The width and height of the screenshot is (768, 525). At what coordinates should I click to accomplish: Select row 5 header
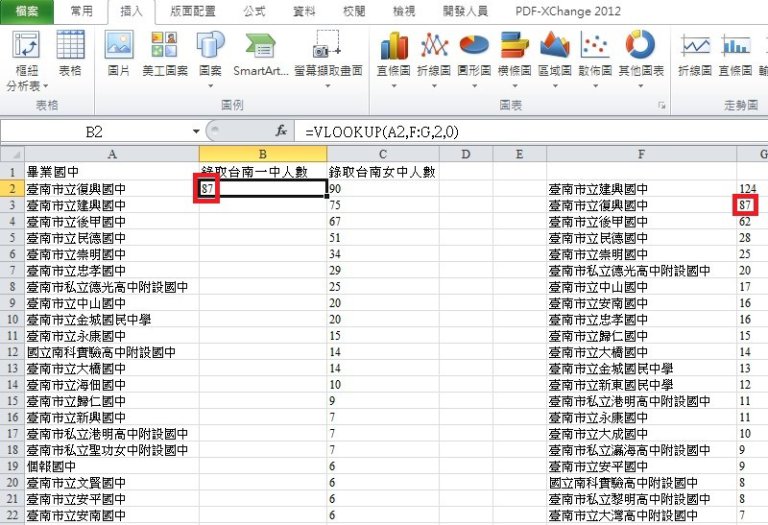pyautogui.click(x=11, y=237)
